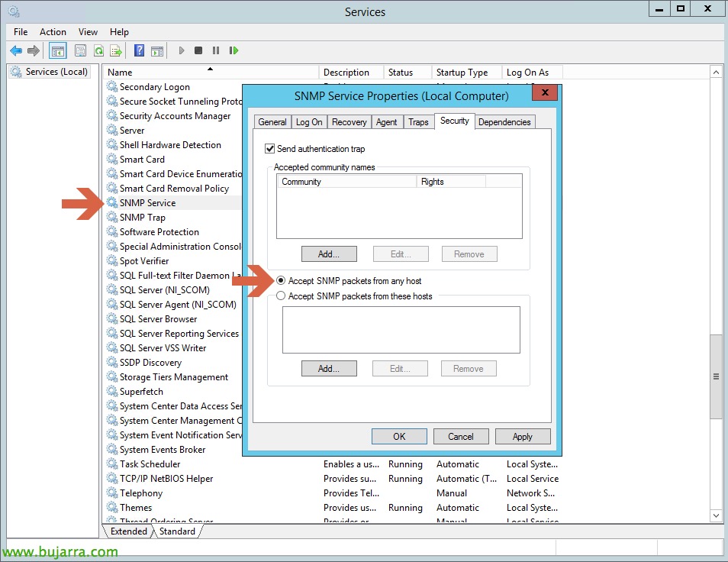Screen dimensions: 728x562
Task: Sort services by Log On As column header
Action: [x=533, y=72]
